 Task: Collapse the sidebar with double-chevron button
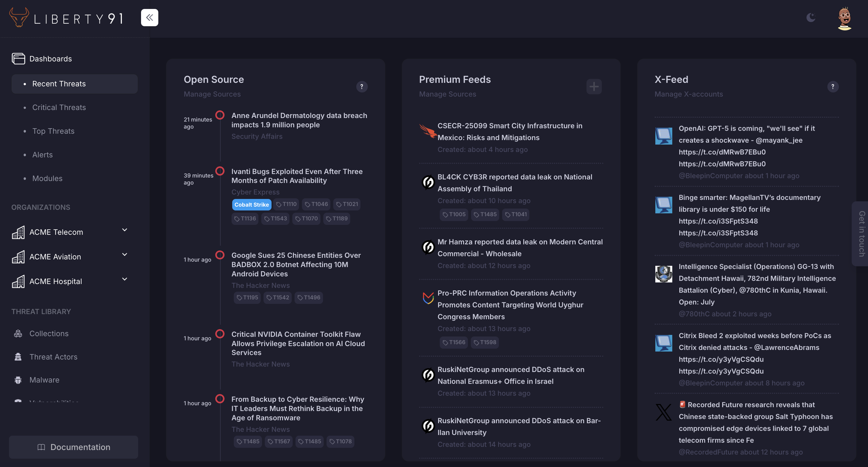click(x=149, y=18)
